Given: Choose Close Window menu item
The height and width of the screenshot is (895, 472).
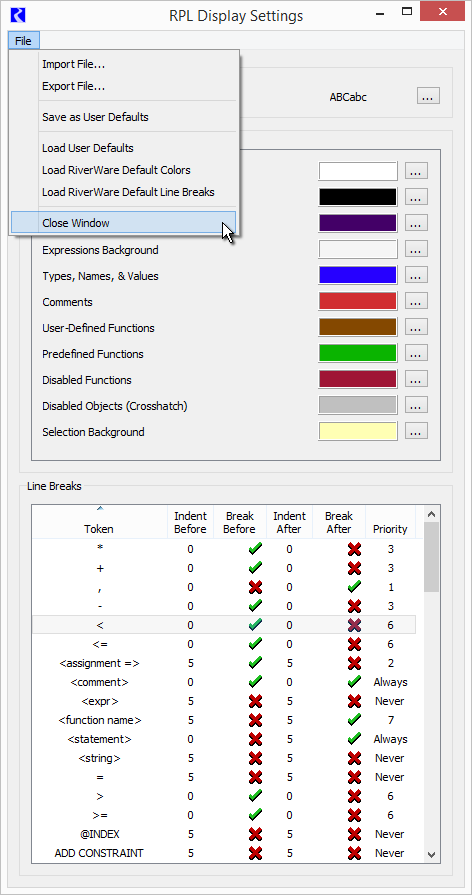Looking at the screenshot, I should point(123,223).
